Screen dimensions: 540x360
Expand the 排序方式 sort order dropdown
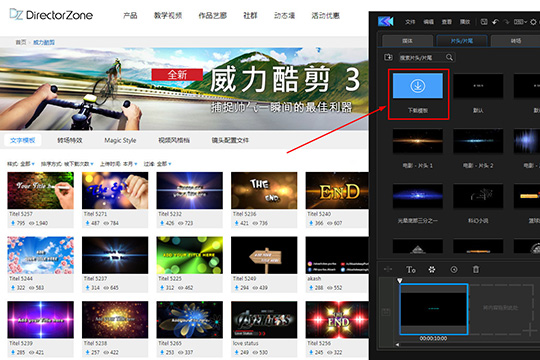67,164
